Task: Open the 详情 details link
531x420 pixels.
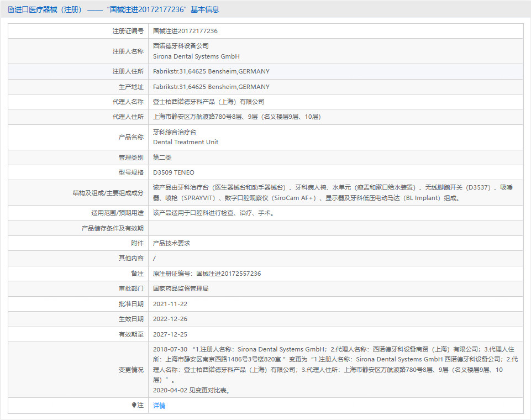Action: pos(159,406)
